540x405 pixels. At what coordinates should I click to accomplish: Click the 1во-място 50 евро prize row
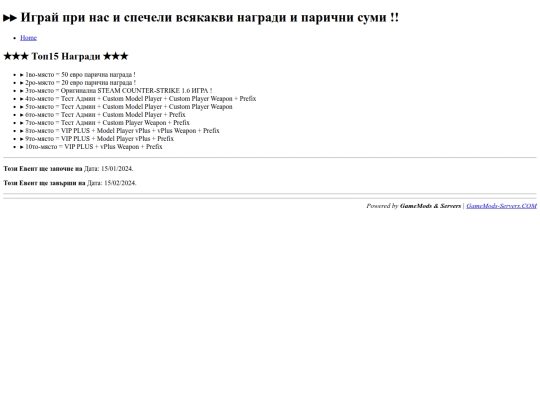[x=78, y=75]
